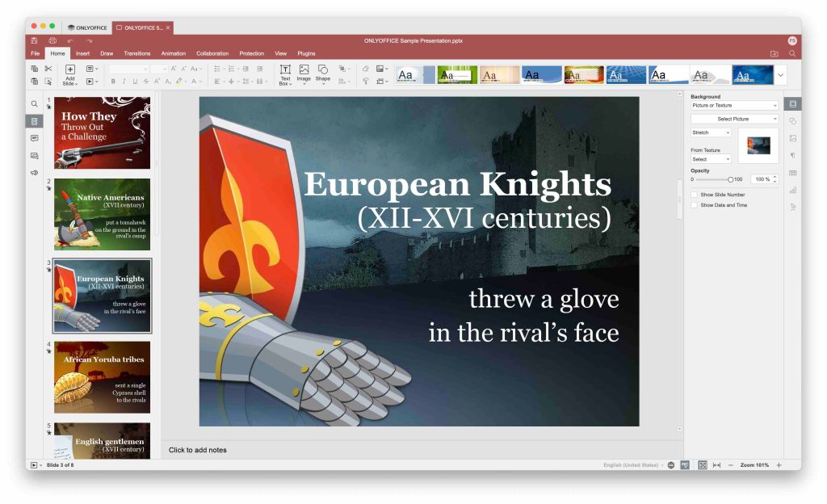This screenshot has width=827, height=504.
Task: Click the search icon in left sidebar
Action: (34, 104)
